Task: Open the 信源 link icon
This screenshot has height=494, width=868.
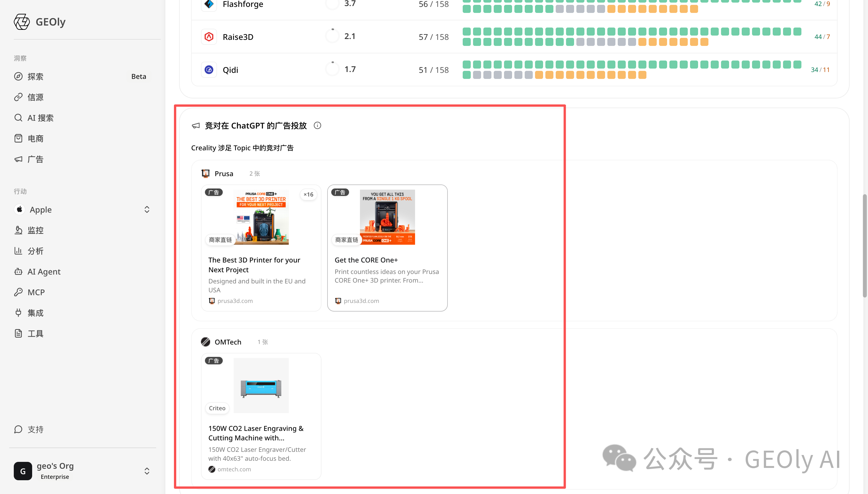Action: click(x=18, y=97)
